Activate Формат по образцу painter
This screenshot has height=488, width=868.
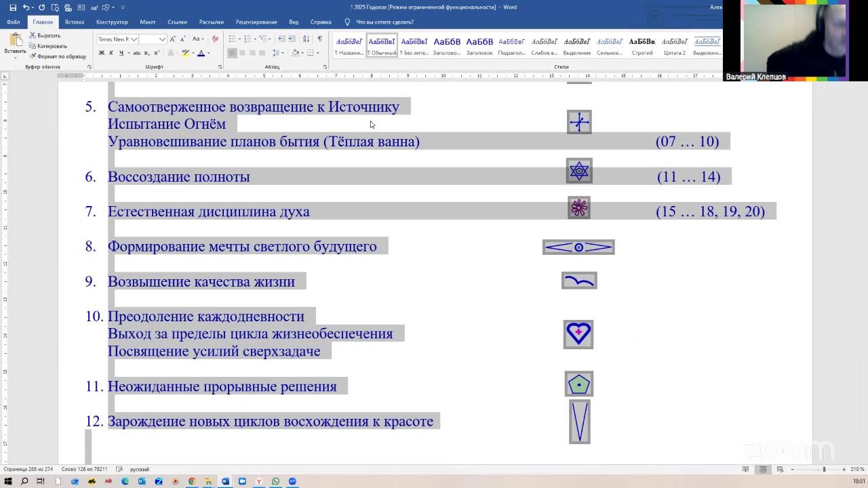click(58, 57)
